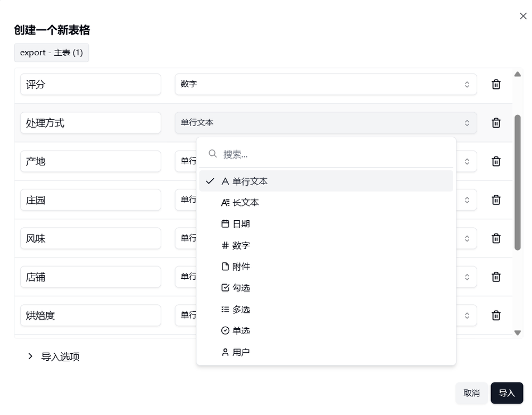Image resolution: width=532 pixels, height=415 pixels.
Task: Choose the 用户 field type
Action: click(x=326, y=352)
